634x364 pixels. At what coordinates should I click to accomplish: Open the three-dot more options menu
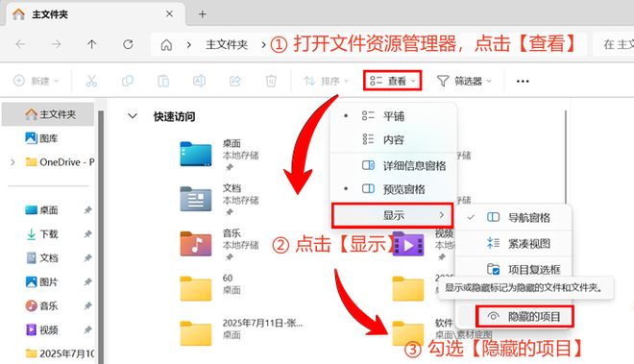pos(523,82)
